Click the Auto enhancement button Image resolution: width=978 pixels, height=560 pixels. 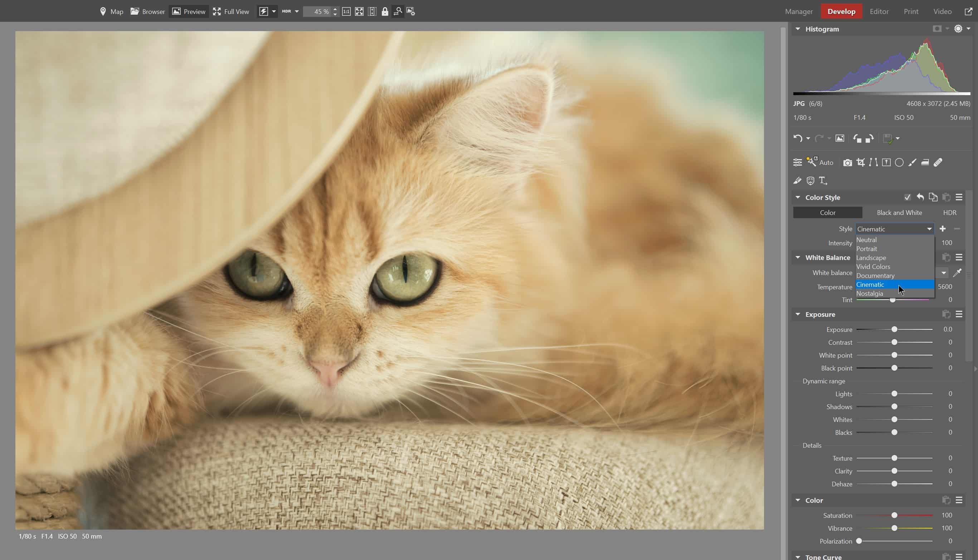pyautogui.click(x=820, y=162)
